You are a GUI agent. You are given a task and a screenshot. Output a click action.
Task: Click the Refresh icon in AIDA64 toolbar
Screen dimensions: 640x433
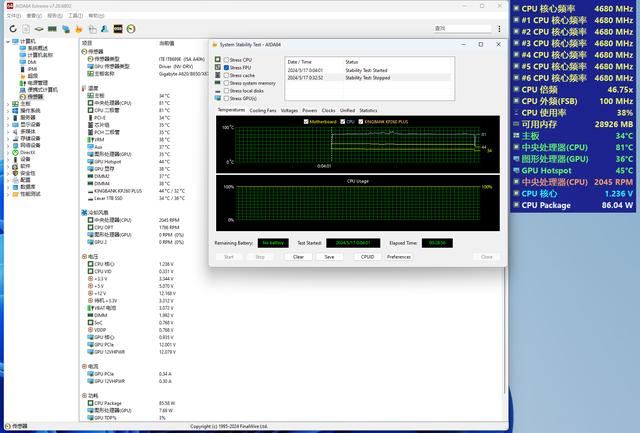(x=13, y=29)
